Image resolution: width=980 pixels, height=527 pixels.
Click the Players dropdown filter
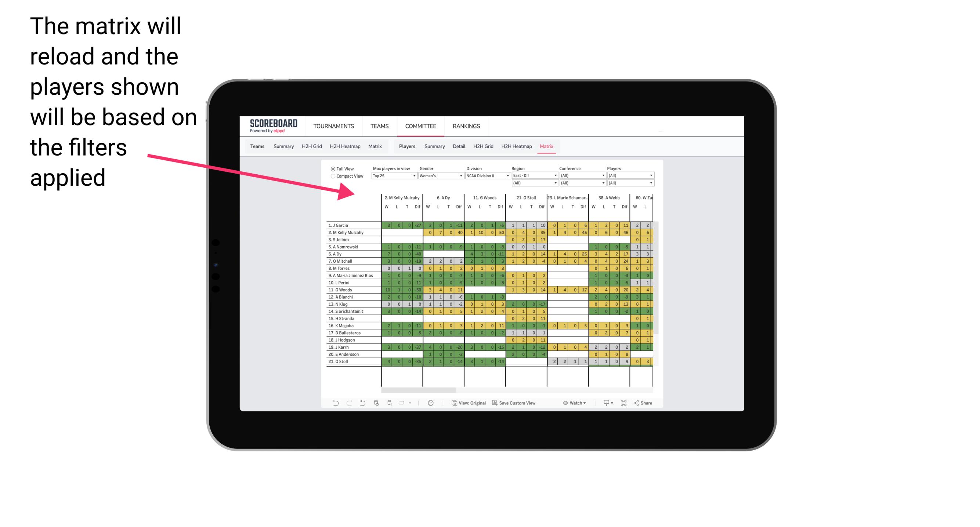(630, 175)
